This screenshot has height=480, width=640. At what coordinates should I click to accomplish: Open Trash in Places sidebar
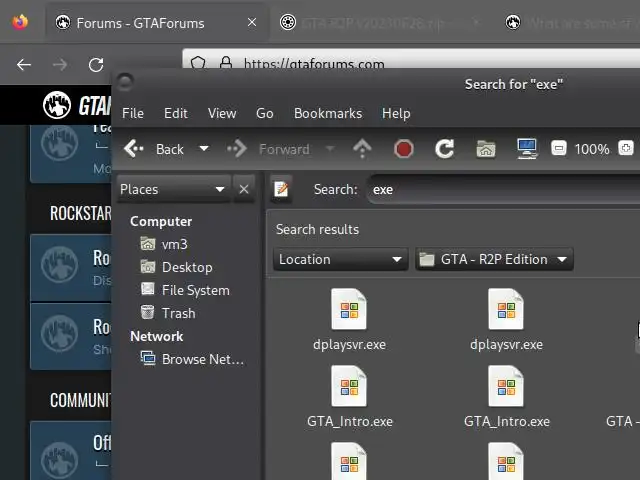[x=168, y=313]
